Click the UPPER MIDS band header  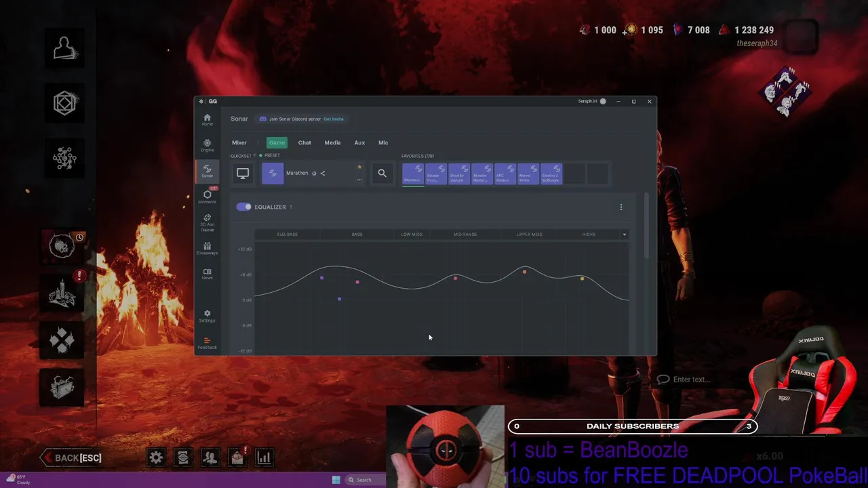(530, 235)
